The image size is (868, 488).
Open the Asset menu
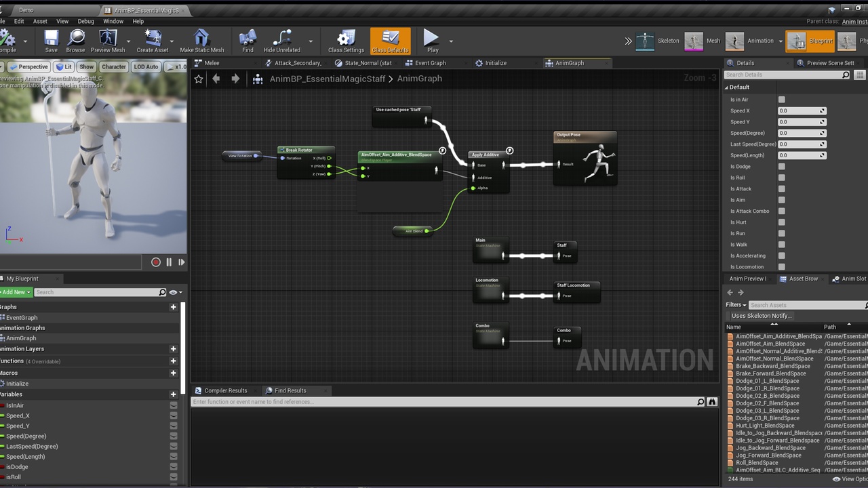[x=40, y=21]
